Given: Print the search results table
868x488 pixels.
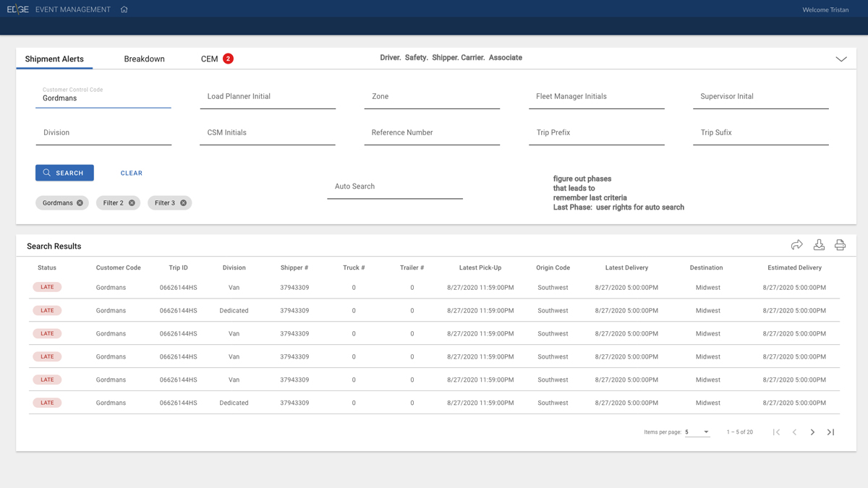Looking at the screenshot, I should pyautogui.click(x=840, y=245).
